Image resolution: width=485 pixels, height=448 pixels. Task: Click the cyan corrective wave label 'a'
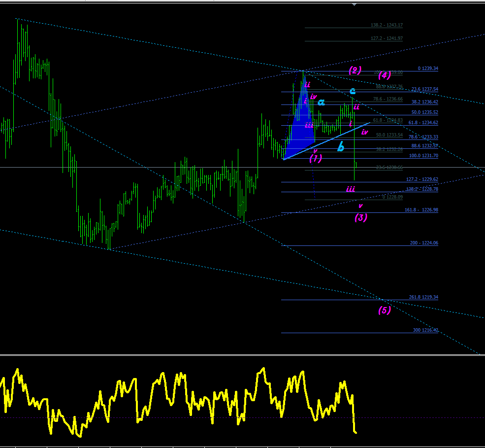[x=322, y=102]
